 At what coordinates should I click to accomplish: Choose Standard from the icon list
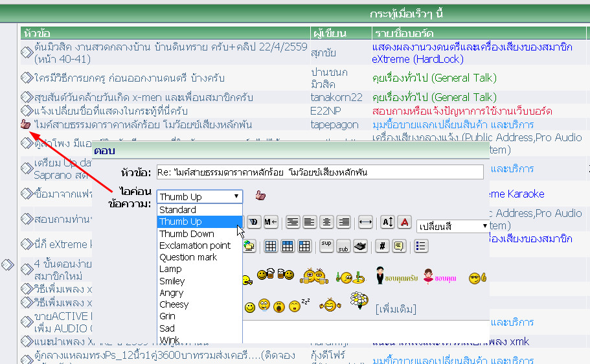[199, 210]
